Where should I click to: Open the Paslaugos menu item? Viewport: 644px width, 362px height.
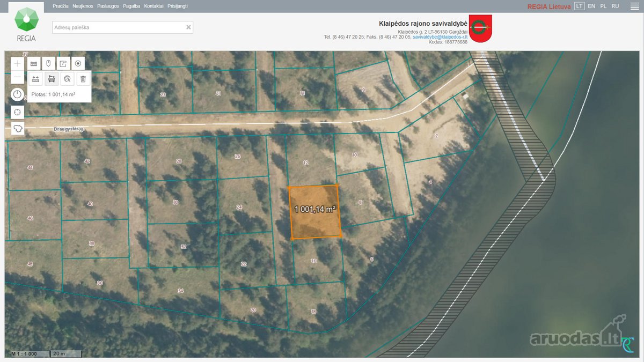[x=108, y=6]
